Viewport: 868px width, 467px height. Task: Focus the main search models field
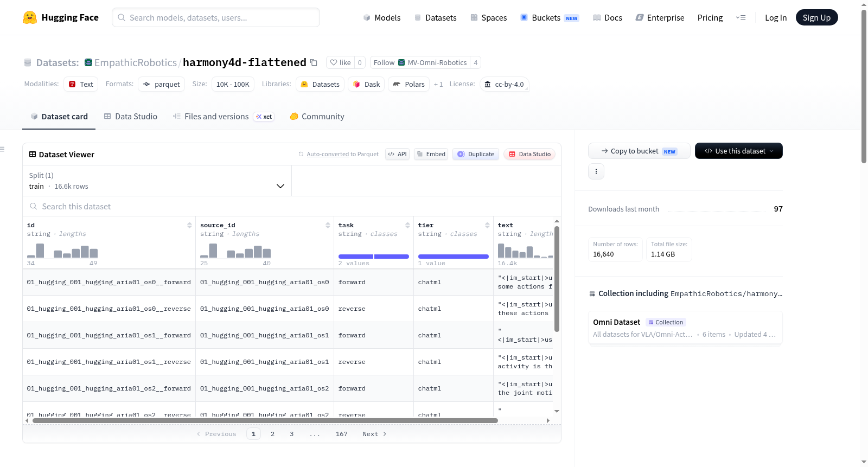click(x=216, y=17)
